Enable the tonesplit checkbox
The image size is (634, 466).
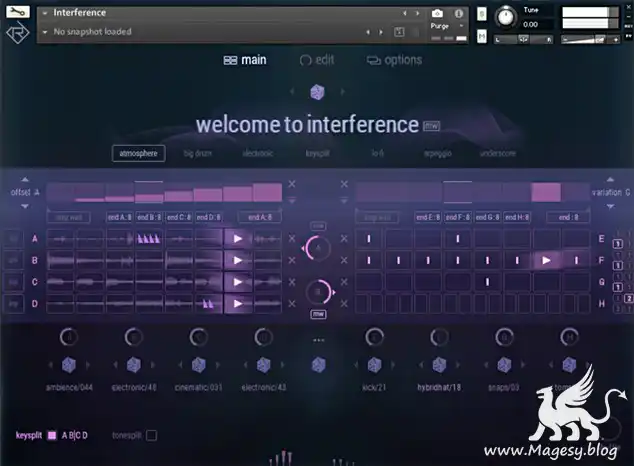point(152,435)
